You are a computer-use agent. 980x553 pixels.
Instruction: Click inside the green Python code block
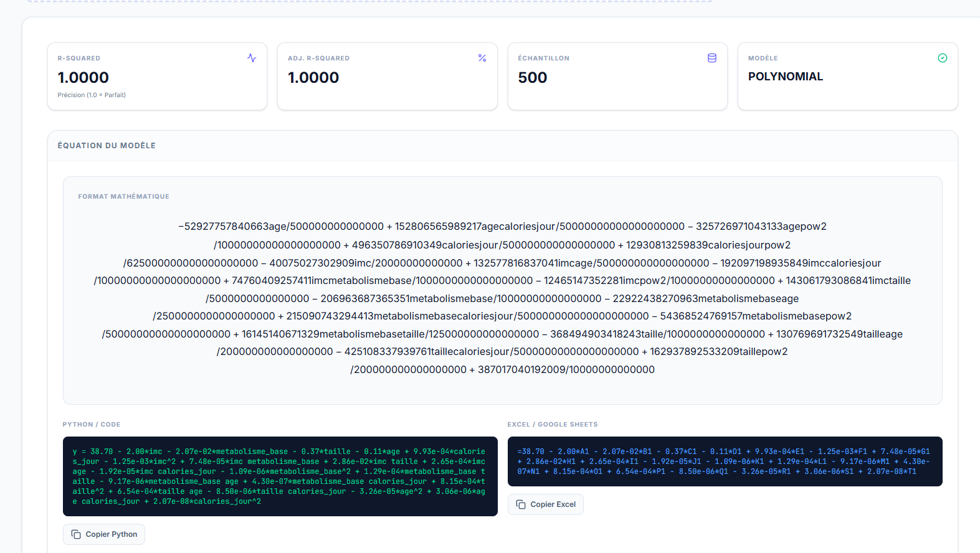(x=280, y=476)
